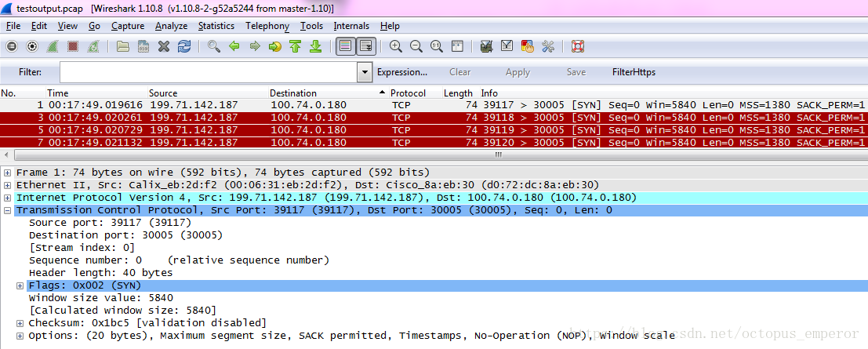Sort by Source column header

click(208, 93)
